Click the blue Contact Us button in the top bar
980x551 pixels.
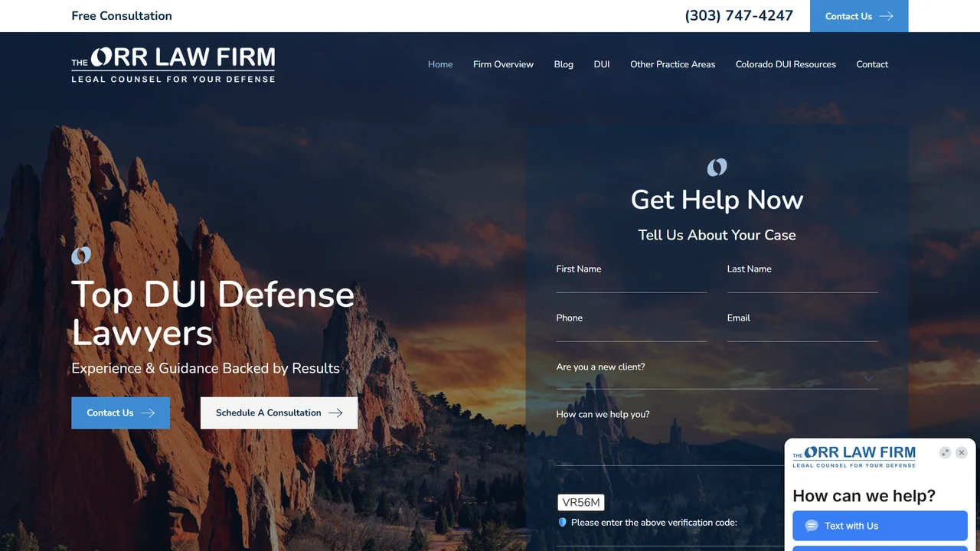point(859,16)
